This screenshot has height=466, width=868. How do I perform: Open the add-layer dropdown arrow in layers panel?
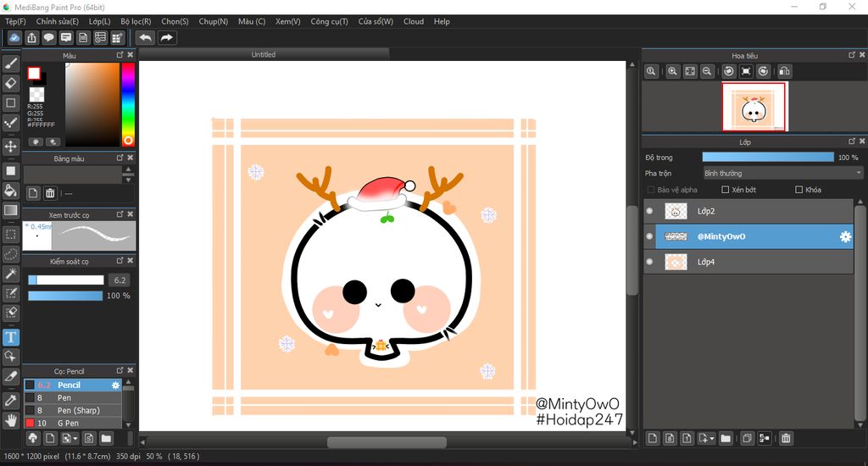tap(711, 439)
